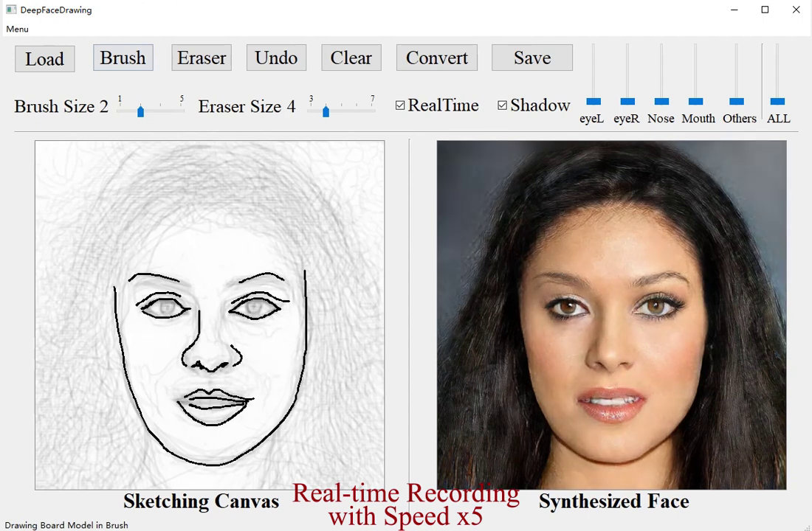Viewport: 812px width, 531px height.
Task: Clear the sketching canvas
Action: click(x=351, y=58)
